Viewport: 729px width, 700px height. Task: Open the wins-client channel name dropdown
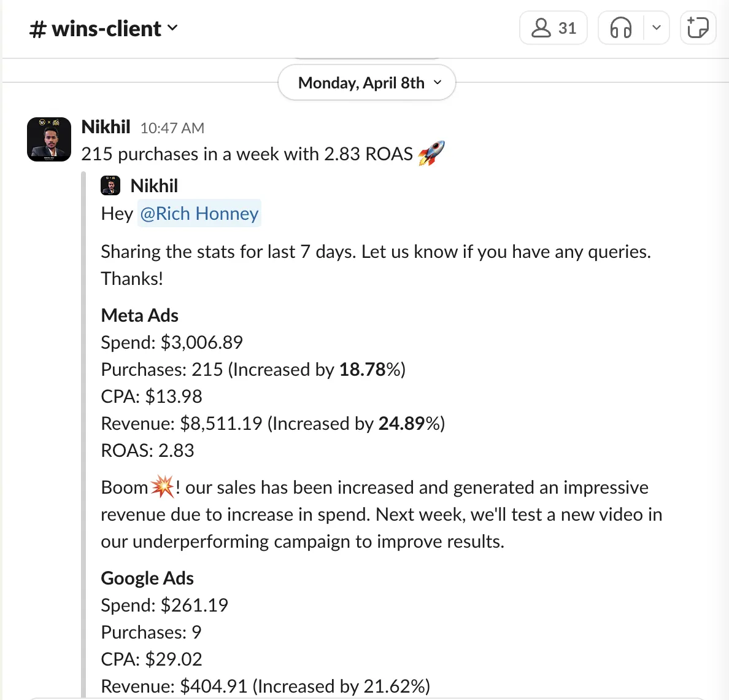pos(104,29)
